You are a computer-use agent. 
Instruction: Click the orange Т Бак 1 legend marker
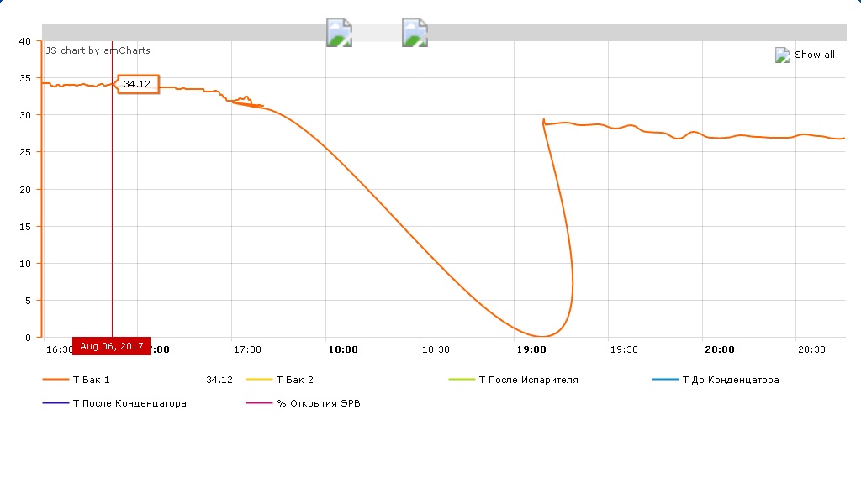pyautogui.click(x=55, y=380)
